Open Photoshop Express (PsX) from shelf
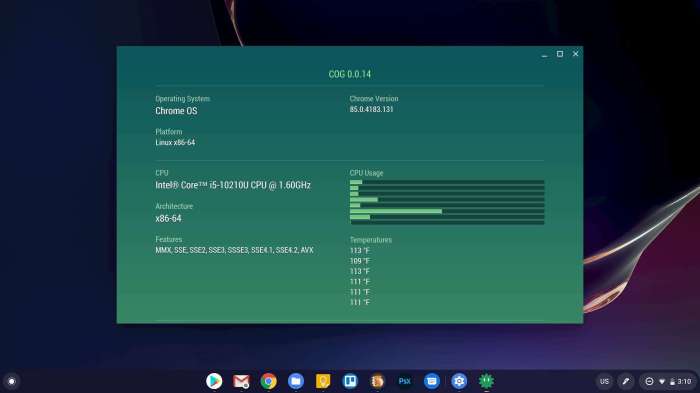 point(404,381)
